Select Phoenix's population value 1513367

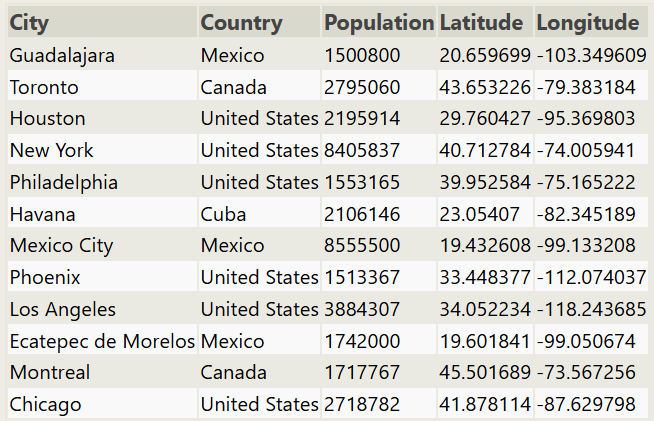362,277
